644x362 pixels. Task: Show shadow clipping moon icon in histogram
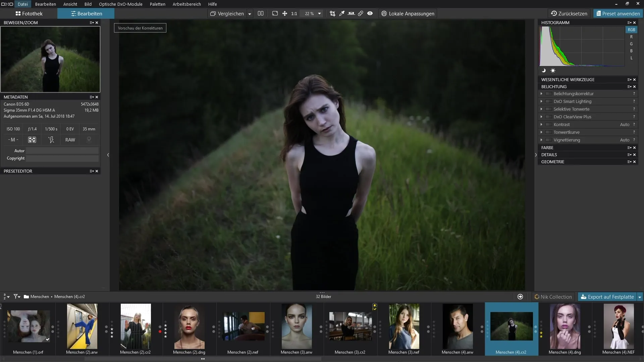pos(544,70)
